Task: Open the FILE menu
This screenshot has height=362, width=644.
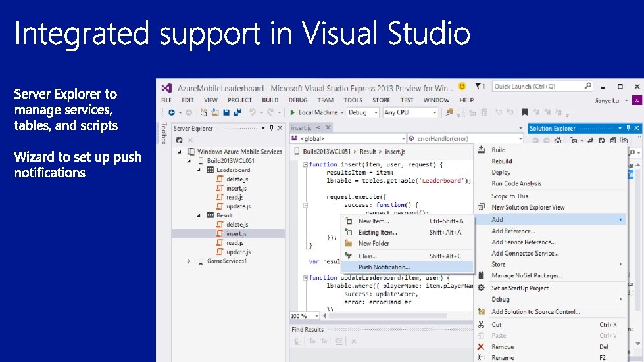Action: pyautogui.click(x=166, y=100)
